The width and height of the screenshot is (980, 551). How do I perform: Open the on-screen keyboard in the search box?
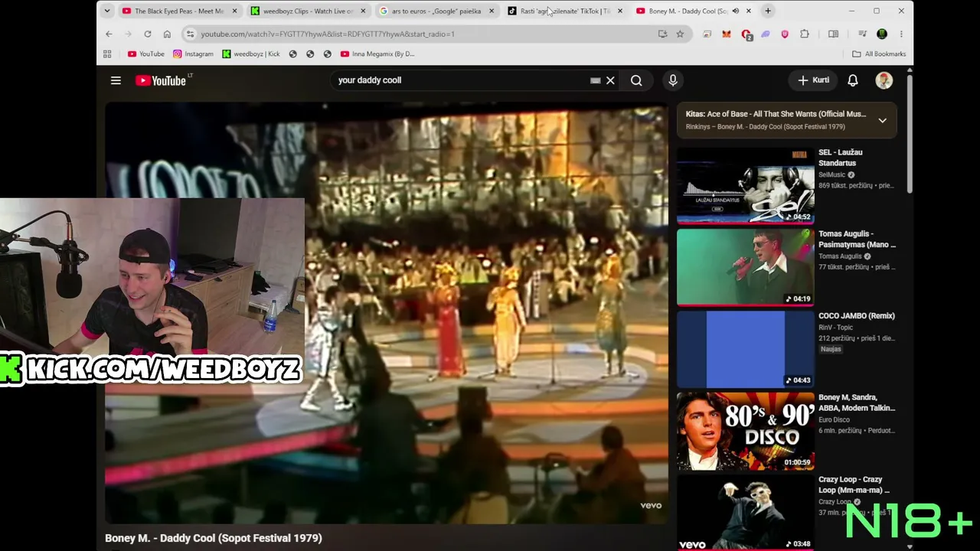(x=595, y=80)
